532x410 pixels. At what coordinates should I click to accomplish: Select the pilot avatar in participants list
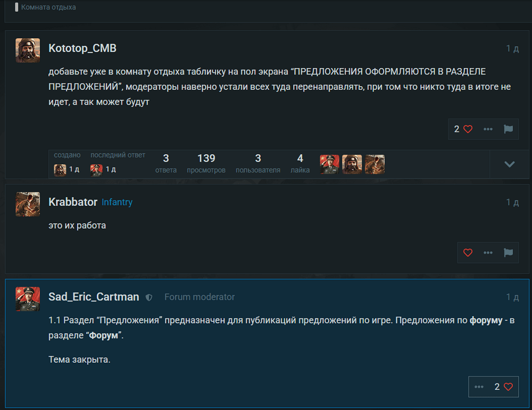[x=352, y=164]
